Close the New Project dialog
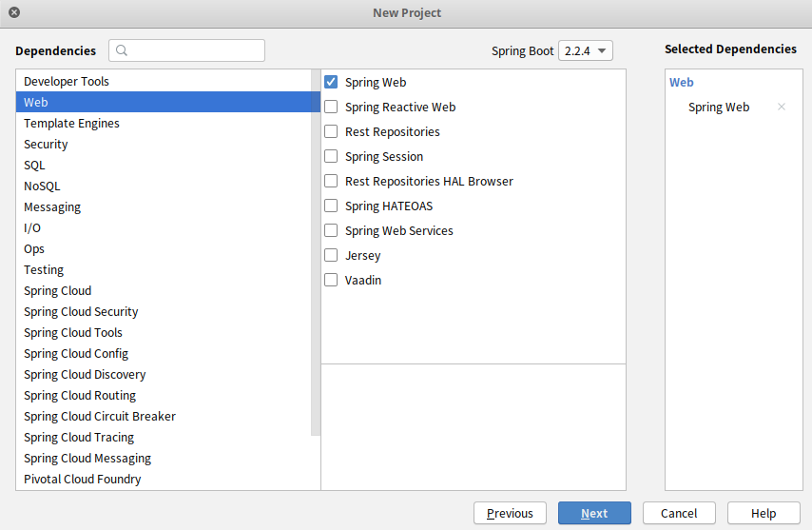This screenshot has height=530, width=812. coord(14,13)
